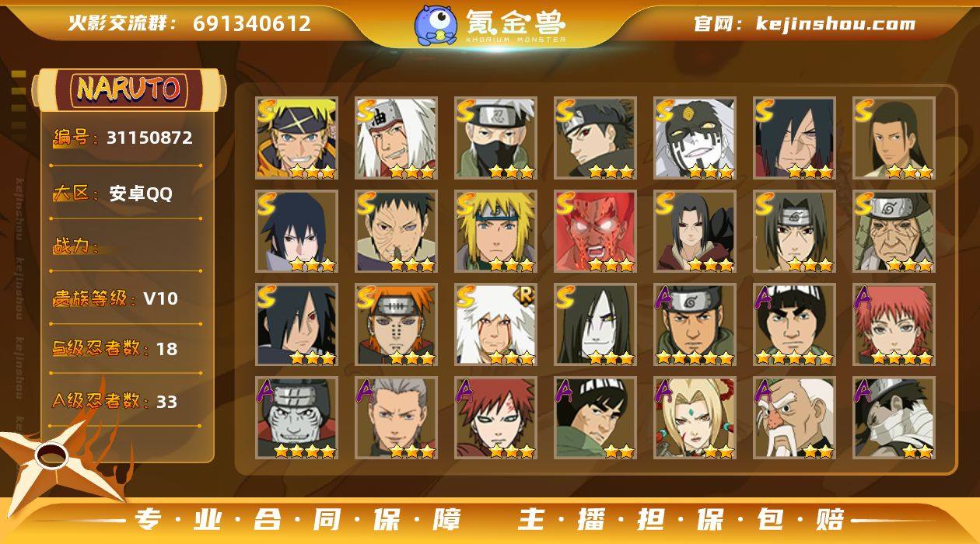
Task: Select the red glowing Eight Gates Guy portrait
Action: click(595, 231)
